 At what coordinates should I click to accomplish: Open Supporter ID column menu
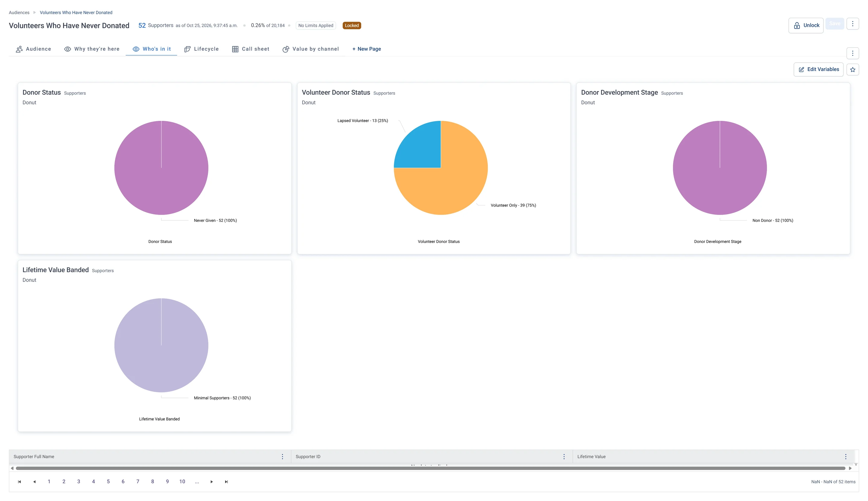pyautogui.click(x=564, y=457)
